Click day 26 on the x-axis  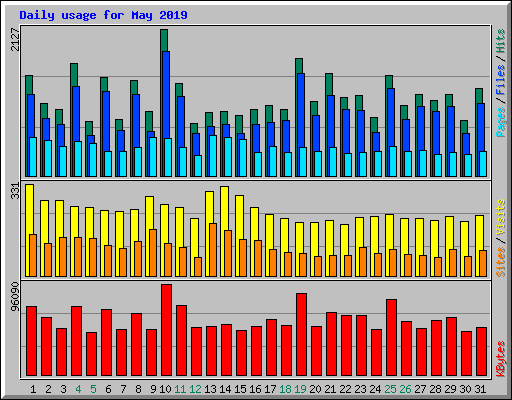click(x=405, y=389)
